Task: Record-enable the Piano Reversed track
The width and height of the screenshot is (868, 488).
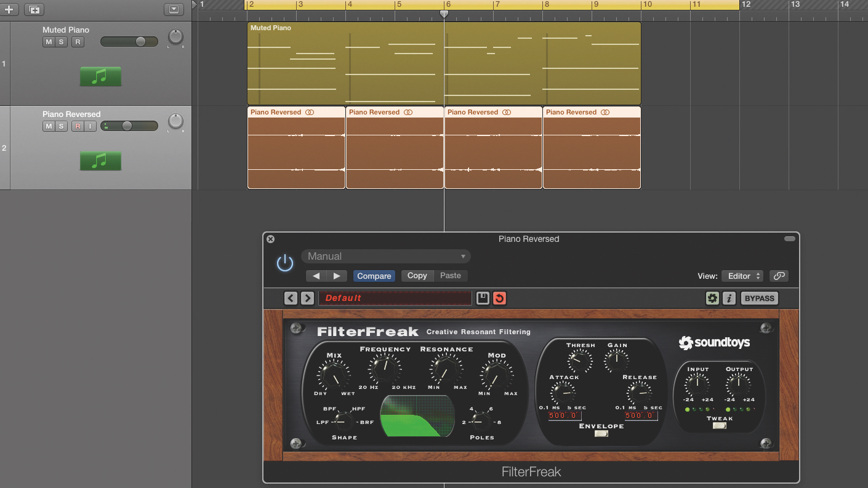Action: pos(78,126)
